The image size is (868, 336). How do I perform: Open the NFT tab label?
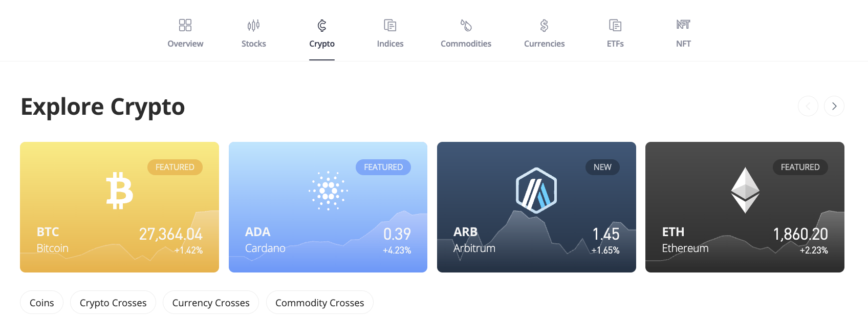tap(683, 44)
